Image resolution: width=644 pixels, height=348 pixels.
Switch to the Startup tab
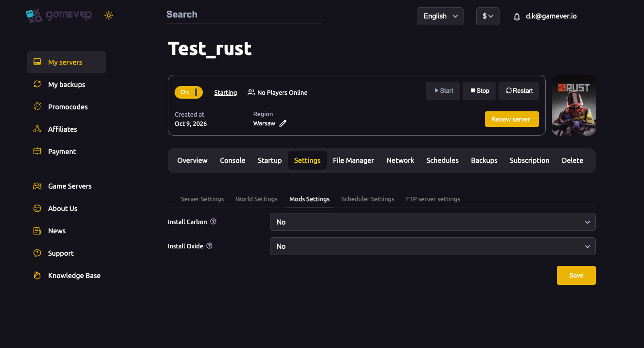pos(269,160)
